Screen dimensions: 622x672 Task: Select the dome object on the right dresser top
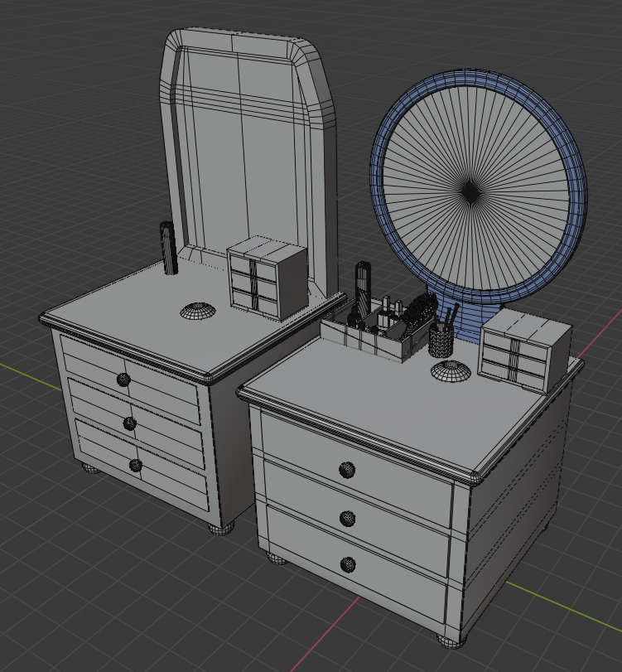point(451,370)
